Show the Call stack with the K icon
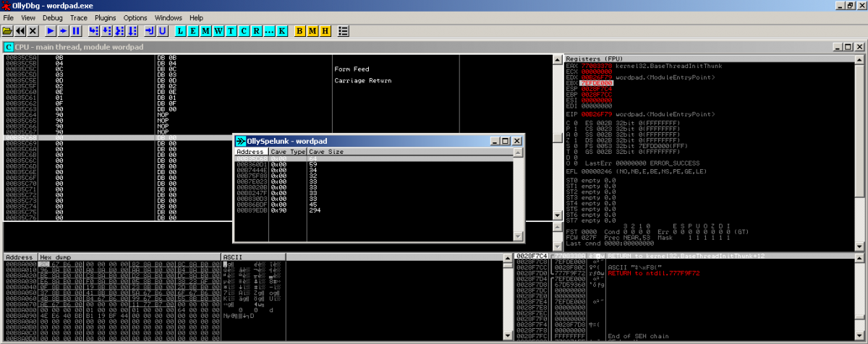868x344 pixels. tap(281, 31)
